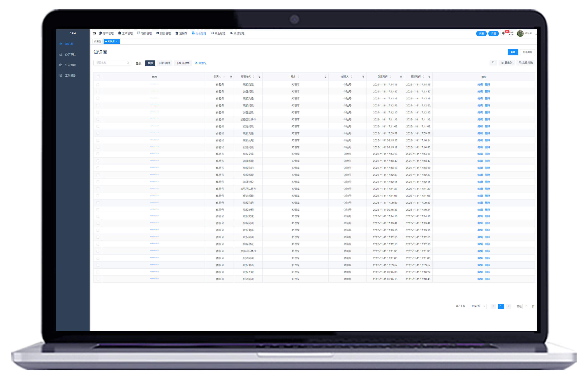Open the 10条/页 page size dropdown
Screen dimensions: 588x373
[477, 306]
